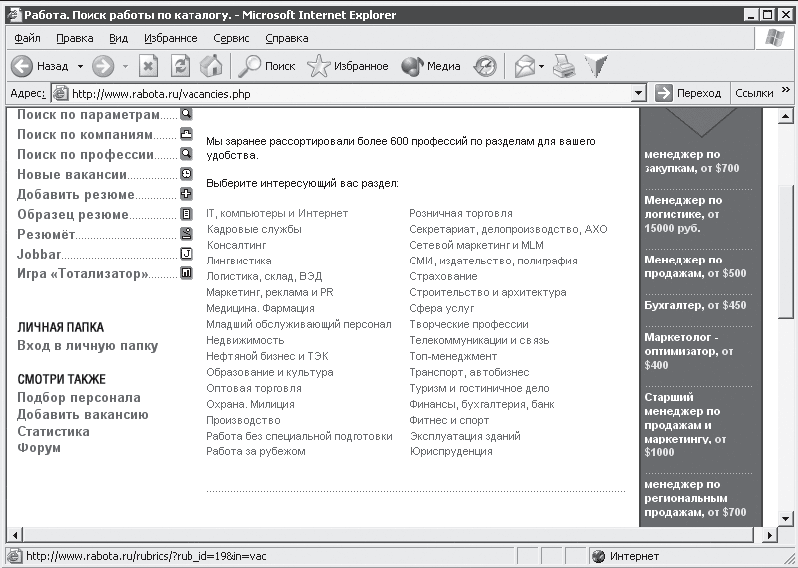The image size is (798, 568).
Task: Click plus icon beside Добавить резюме
Action: click(186, 194)
